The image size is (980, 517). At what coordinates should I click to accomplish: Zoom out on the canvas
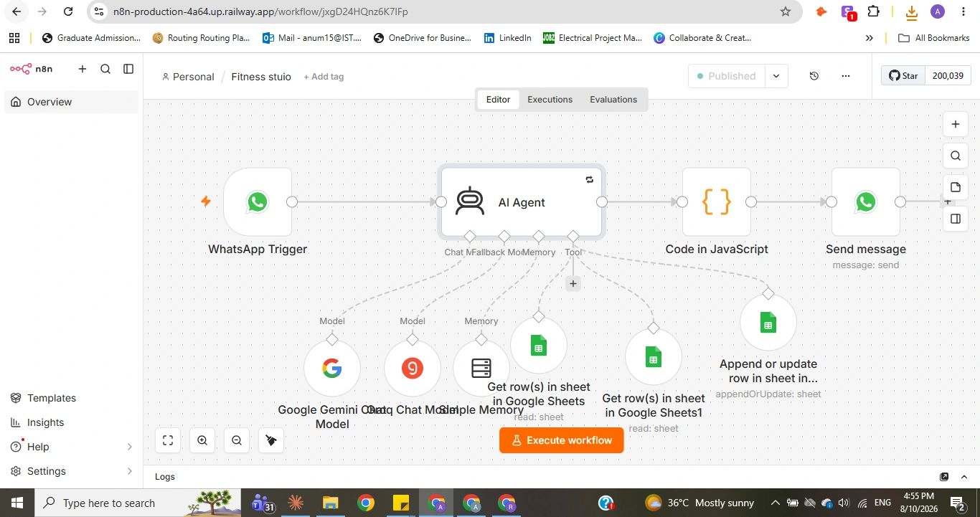[x=237, y=440]
